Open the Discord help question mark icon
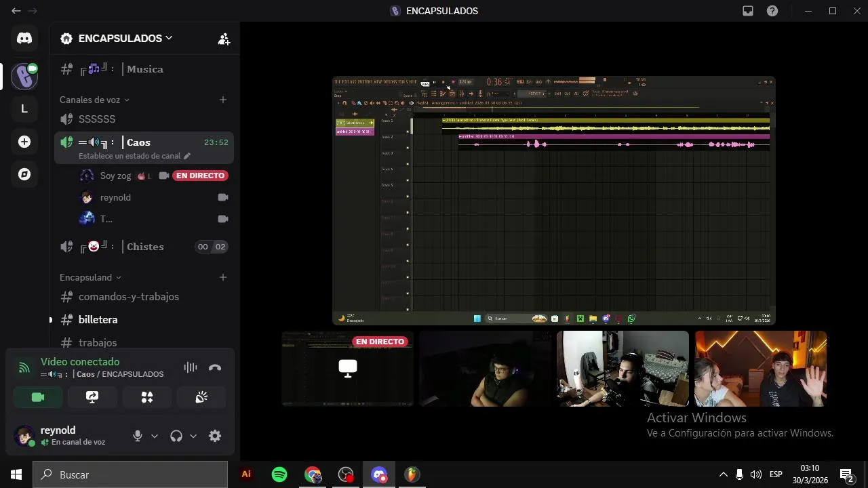 tap(772, 11)
